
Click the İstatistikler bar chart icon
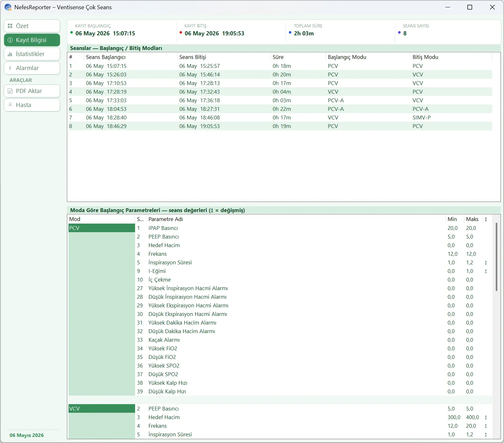[10, 54]
